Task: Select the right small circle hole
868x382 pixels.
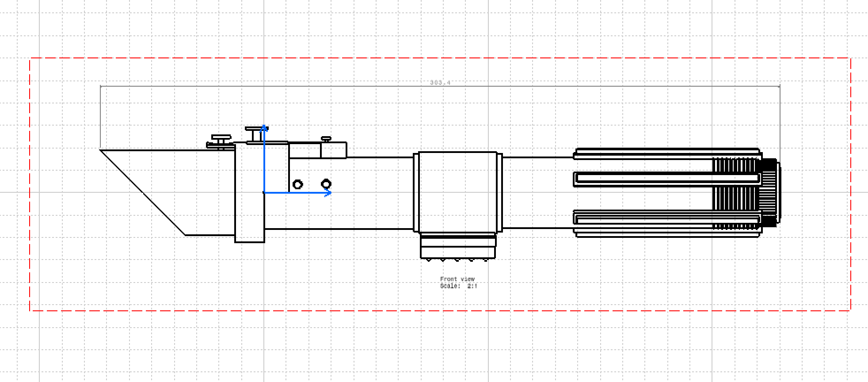Action: [x=326, y=184]
